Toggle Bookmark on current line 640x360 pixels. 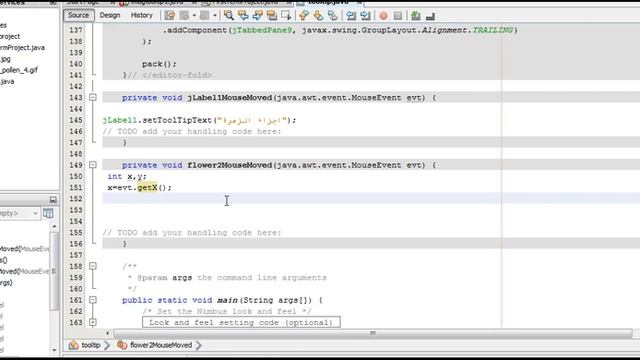pos(333,16)
